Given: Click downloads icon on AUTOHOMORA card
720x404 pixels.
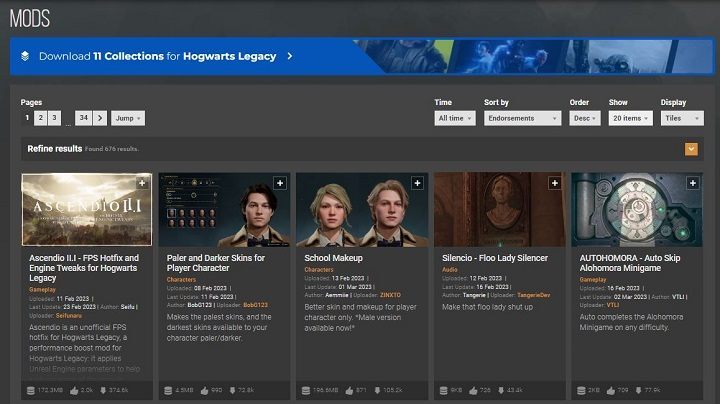Looking at the screenshot, I should coord(638,390).
